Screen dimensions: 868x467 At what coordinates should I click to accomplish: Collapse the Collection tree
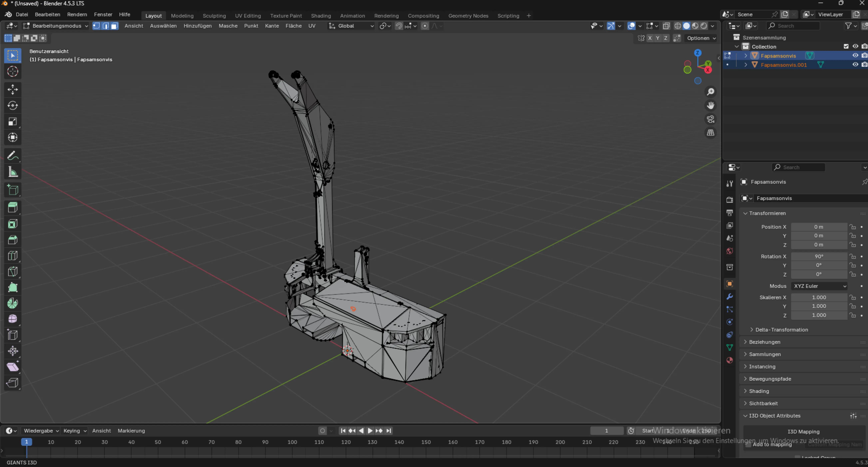click(737, 46)
